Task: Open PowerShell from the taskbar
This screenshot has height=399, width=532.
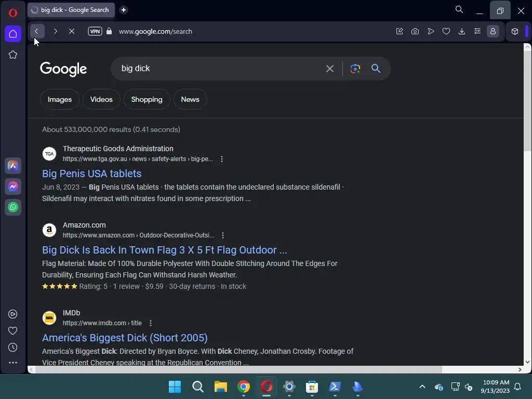Action: 335,387
